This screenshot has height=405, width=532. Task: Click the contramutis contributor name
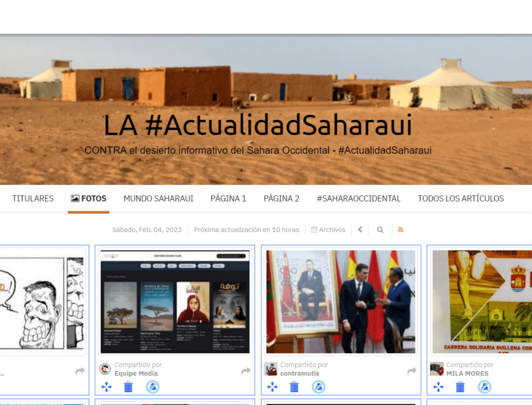pos(299,373)
